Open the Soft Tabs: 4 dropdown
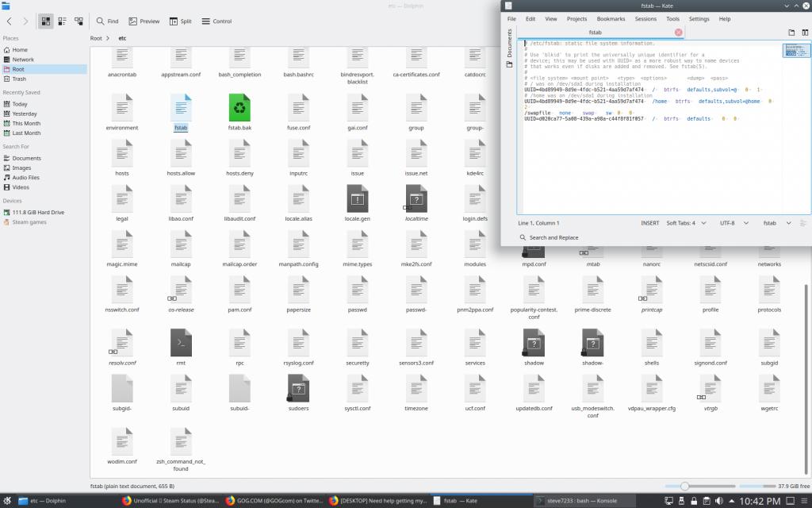Image resolution: width=812 pixels, height=508 pixels. click(x=684, y=223)
